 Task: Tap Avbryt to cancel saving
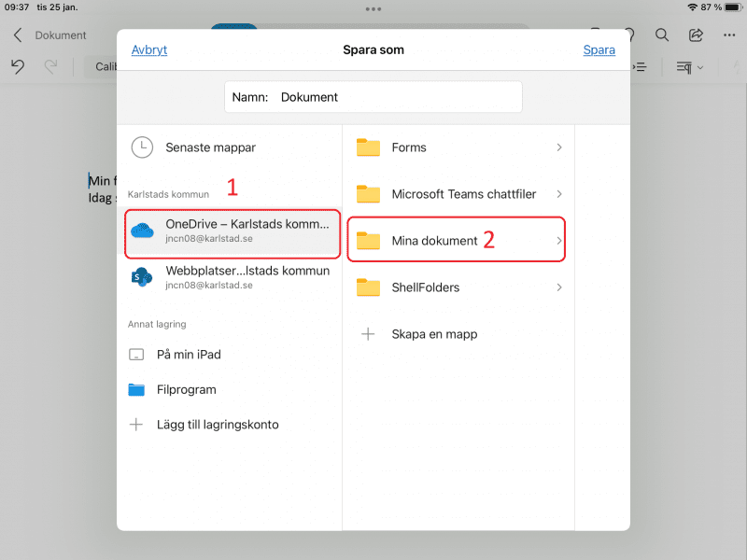149,49
